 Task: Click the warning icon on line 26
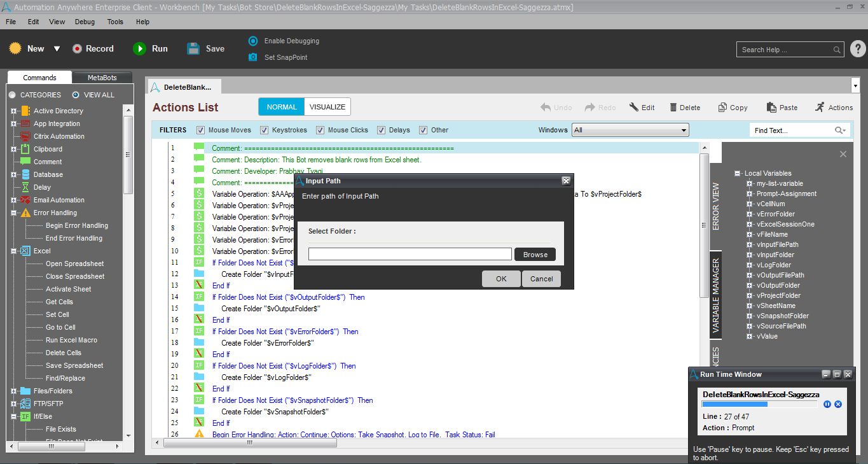click(199, 434)
